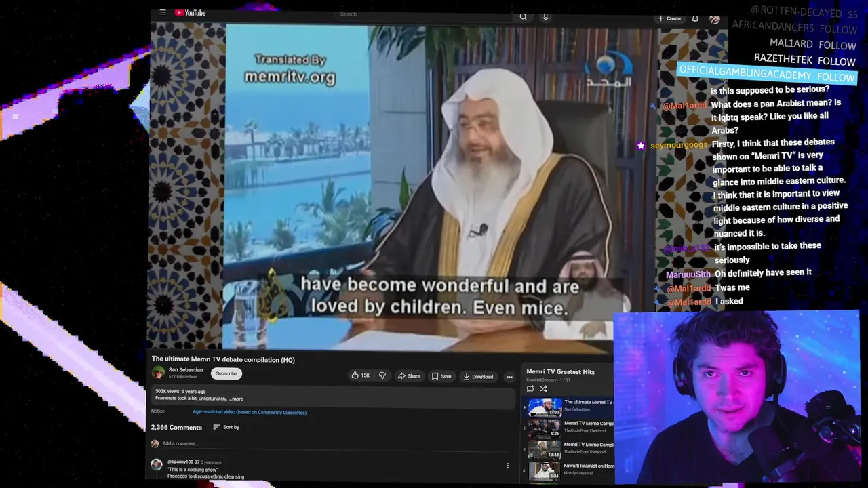Click the video title text
This screenshot has width=868, height=488.
(x=223, y=359)
